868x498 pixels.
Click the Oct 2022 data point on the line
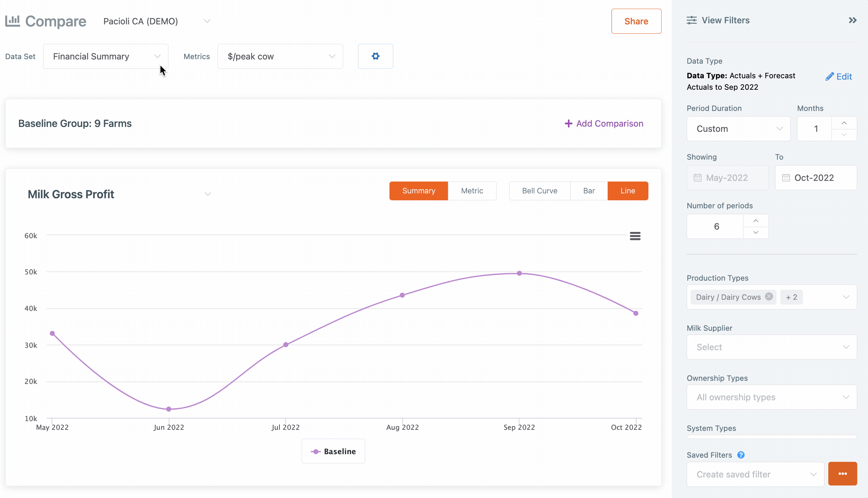click(x=636, y=313)
